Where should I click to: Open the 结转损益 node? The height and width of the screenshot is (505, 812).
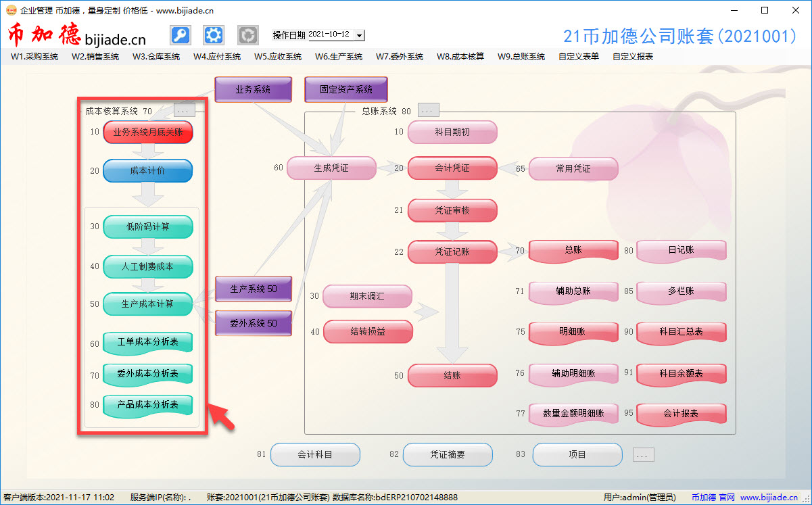[x=368, y=332]
